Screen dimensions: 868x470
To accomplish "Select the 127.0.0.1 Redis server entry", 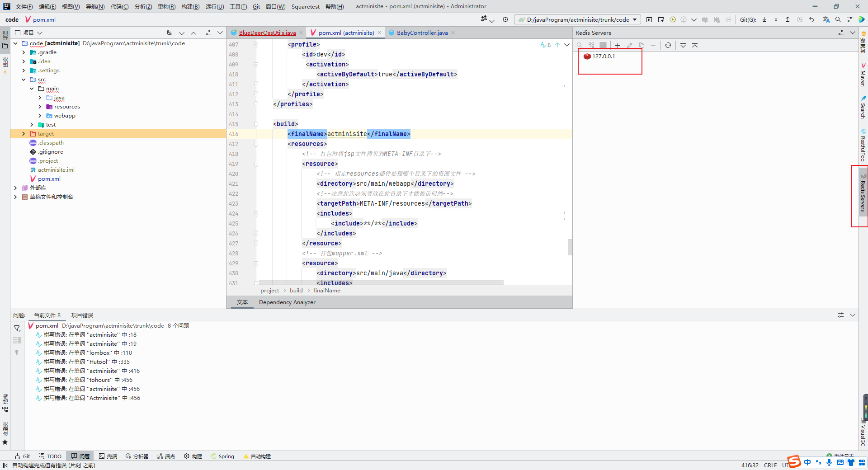I will tap(603, 56).
